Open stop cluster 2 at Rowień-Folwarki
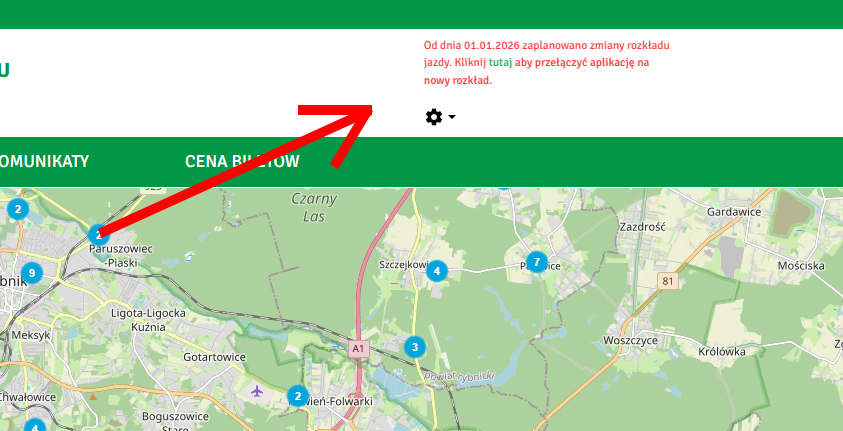Viewport: 843px width, 431px height. coord(298,396)
